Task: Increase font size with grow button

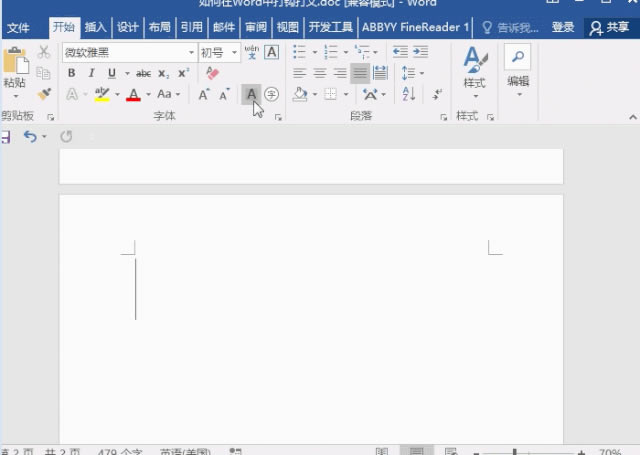Action: pyautogui.click(x=204, y=95)
